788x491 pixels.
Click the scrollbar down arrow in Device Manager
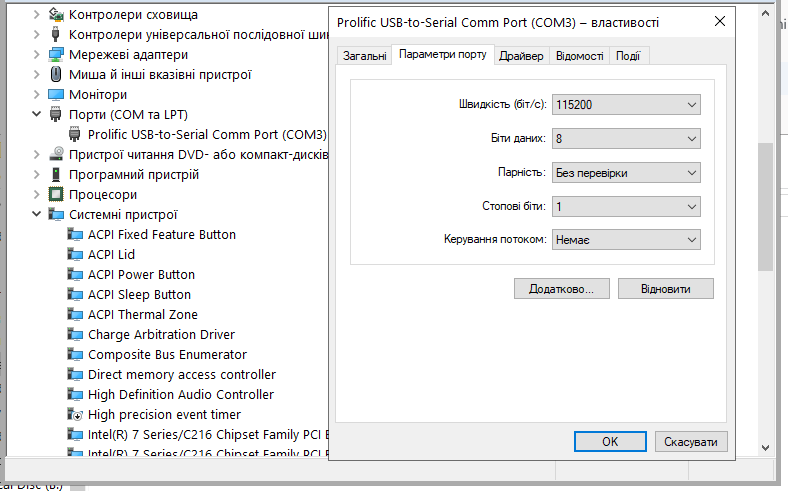765,447
